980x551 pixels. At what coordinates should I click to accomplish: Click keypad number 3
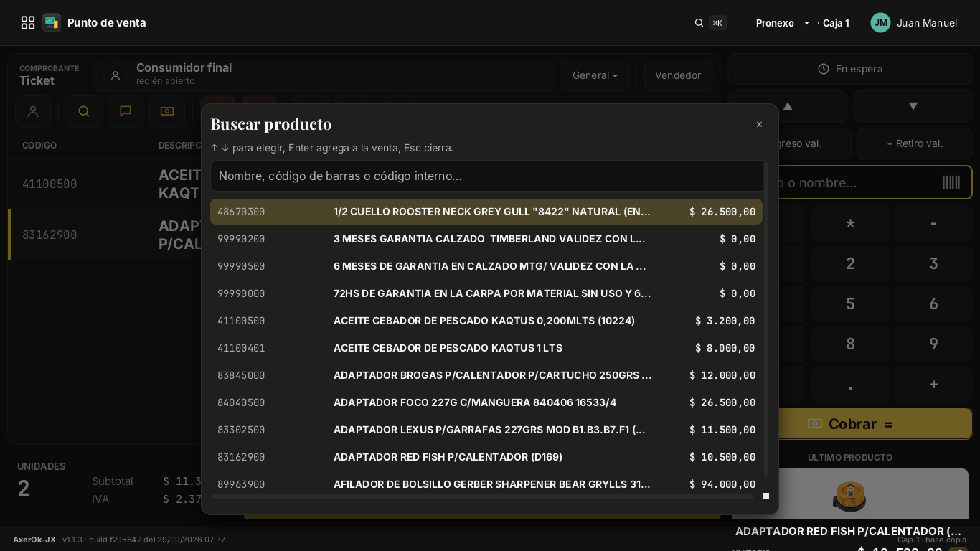click(x=933, y=263)
